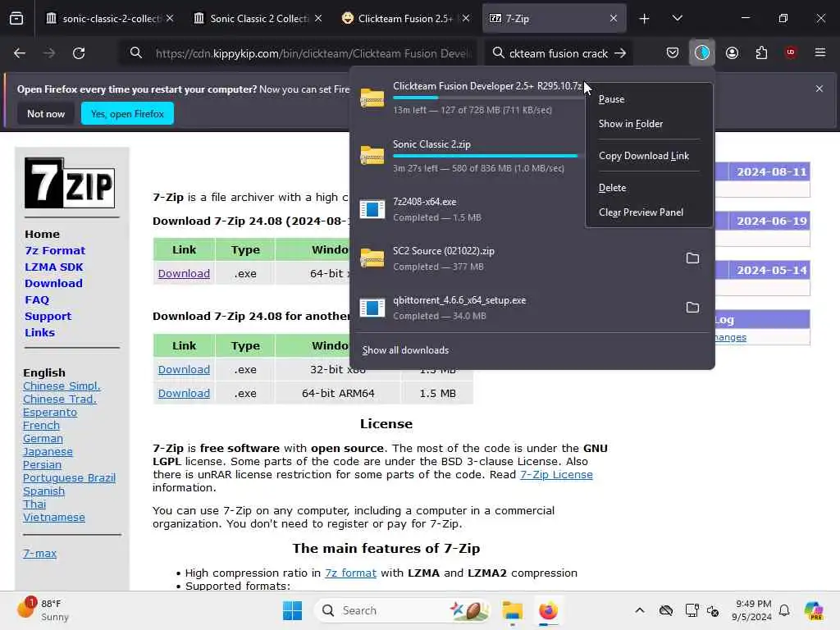This screenshot has width=840, height=630.
Task: Open the 7z format link in features
Action: pos(350,573)
